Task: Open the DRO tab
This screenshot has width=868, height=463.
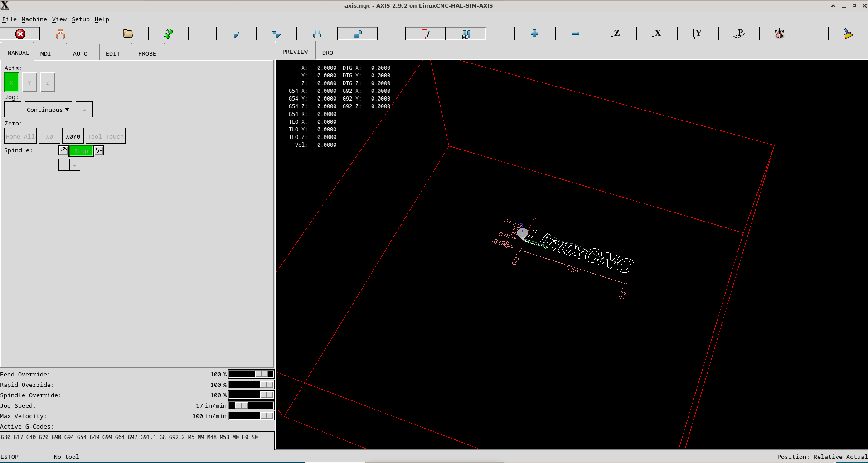Action: 327,53
